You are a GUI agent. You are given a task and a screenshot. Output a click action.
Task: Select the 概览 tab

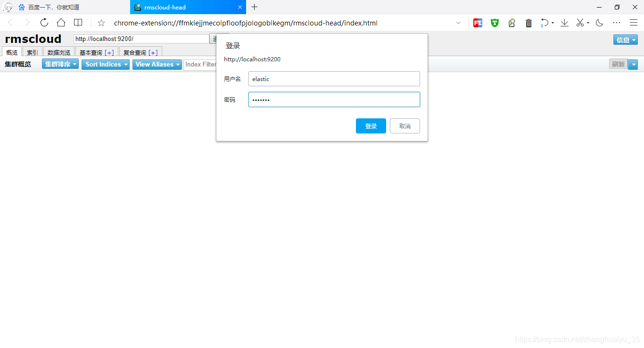(x=12, y=52)
